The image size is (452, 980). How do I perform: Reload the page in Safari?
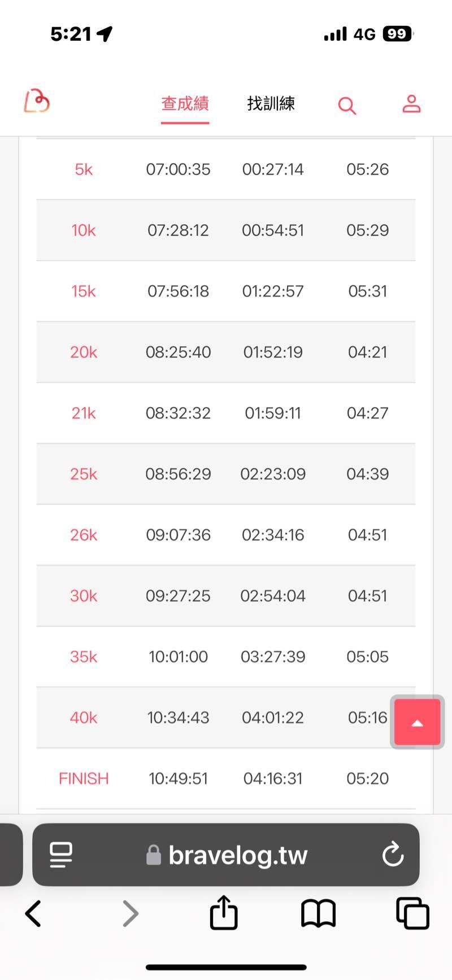click(x=393, y=855)
